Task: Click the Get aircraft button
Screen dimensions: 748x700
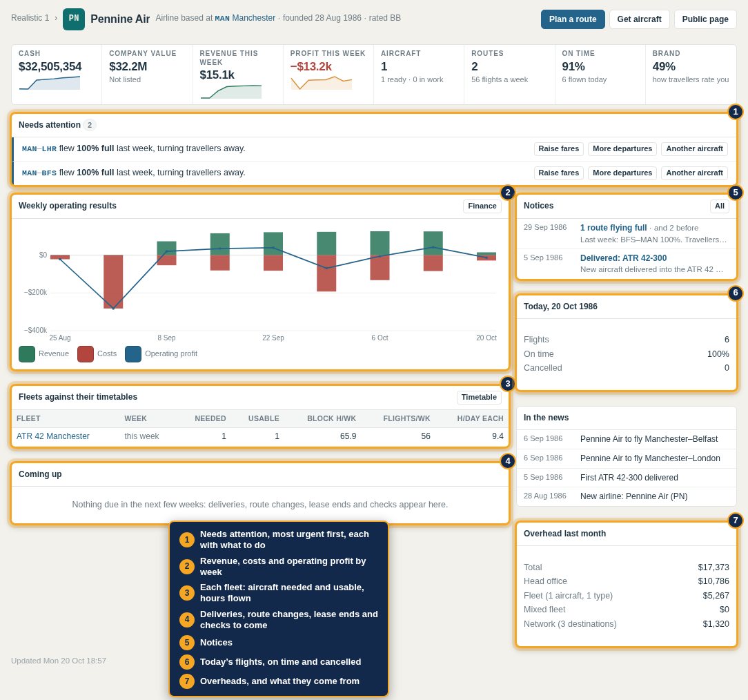Action: (639, 19)
